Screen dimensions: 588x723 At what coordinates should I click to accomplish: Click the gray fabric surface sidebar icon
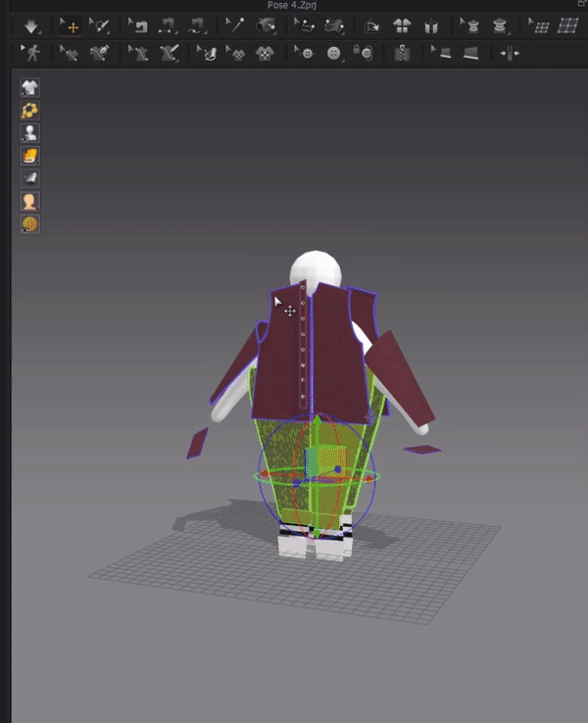[x=30, y=178]
